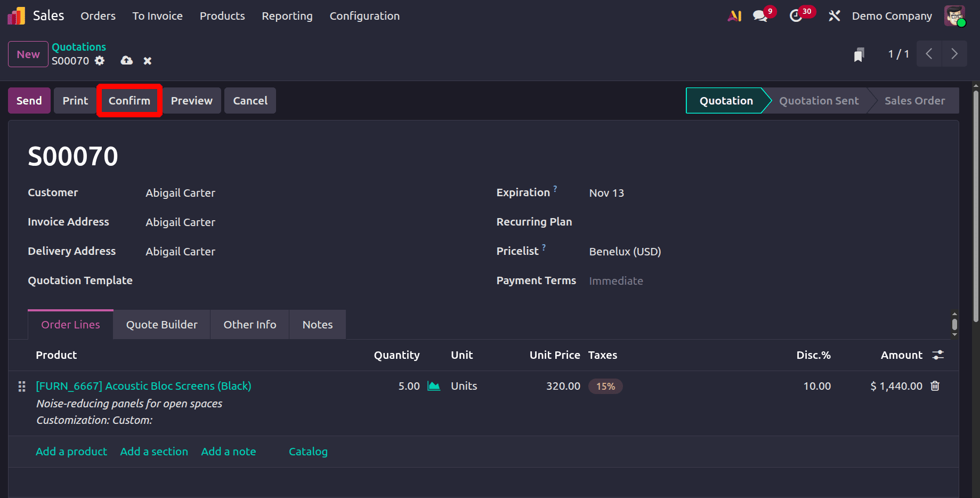Click Add a note link
Viewport: 980px width, 498px height.
229,452
